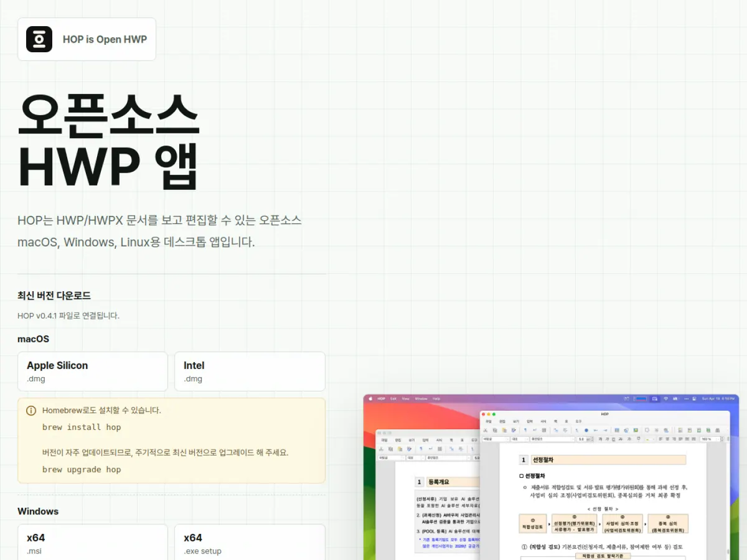The height and width of the screenshot is (560, 747).
Task: Open the View menu in the screenshot menu bar
Action: (x=406, y=399)
